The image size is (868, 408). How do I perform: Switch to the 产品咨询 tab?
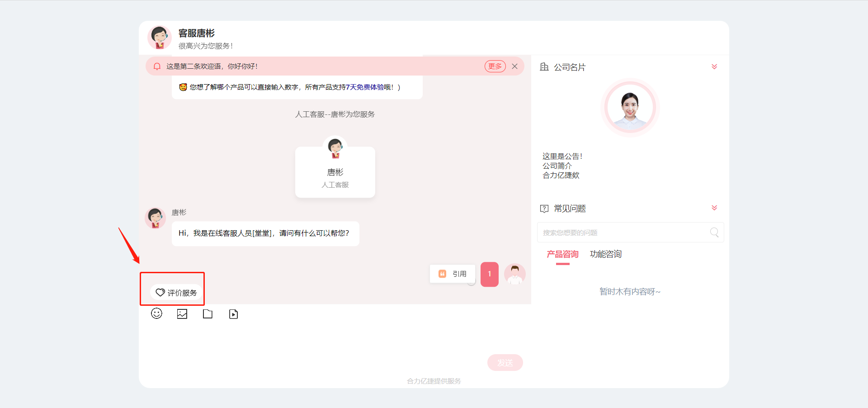click(x=562, y=254)
